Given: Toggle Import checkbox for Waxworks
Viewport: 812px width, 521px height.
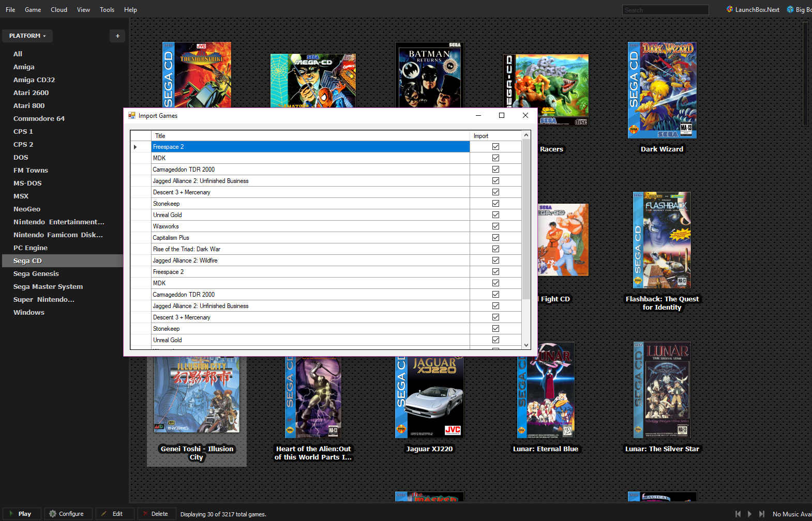Looking at the screenshot, I should (x=495, y=226).
